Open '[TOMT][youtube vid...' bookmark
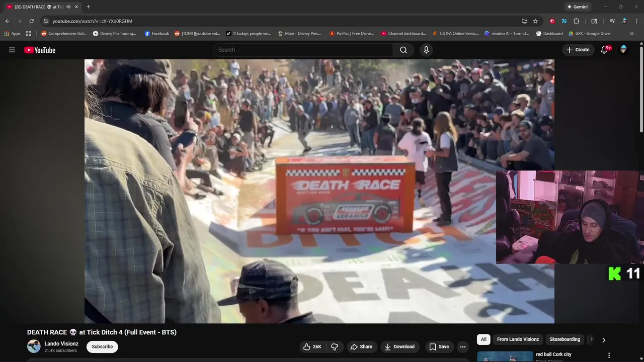This screenshot has height=362, width=644. coord(197,34)
